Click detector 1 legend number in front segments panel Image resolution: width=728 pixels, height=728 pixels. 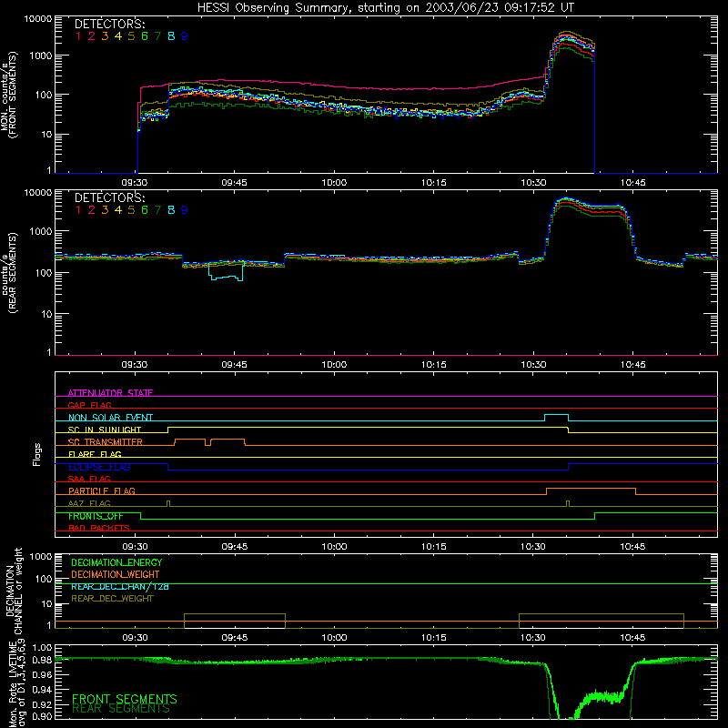point(78,36)
